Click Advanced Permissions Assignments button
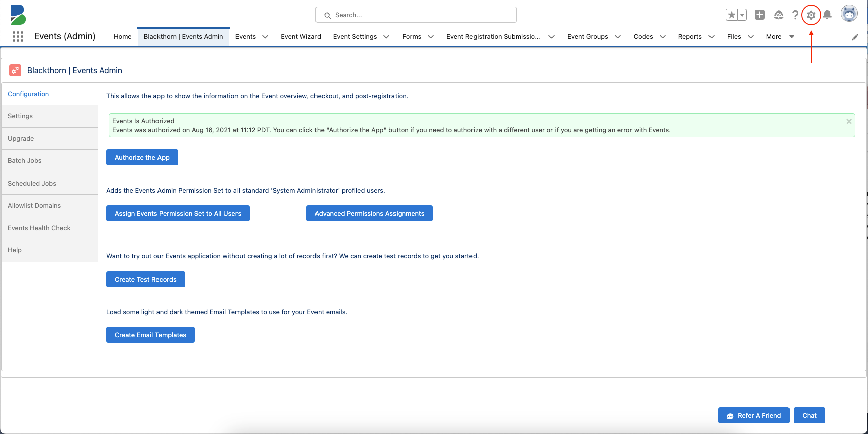 coord(369,213)
